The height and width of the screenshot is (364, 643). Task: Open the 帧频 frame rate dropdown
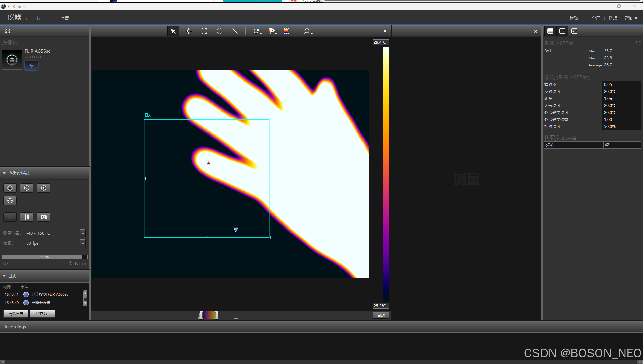[x=83, y=243]
